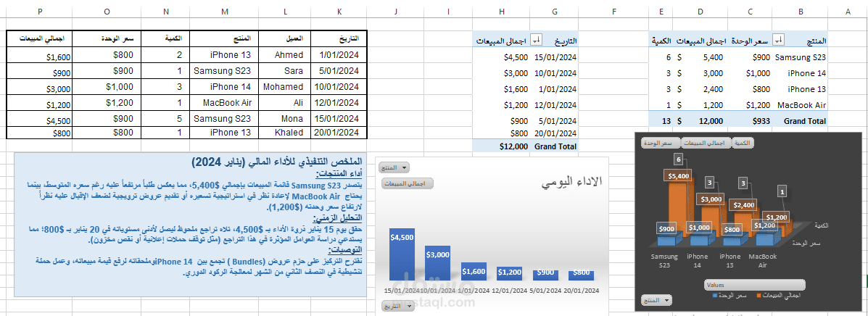Select MacBook Air cell in Ali's row
Screen dimensions: 868x316
click(x=223, y=102)
